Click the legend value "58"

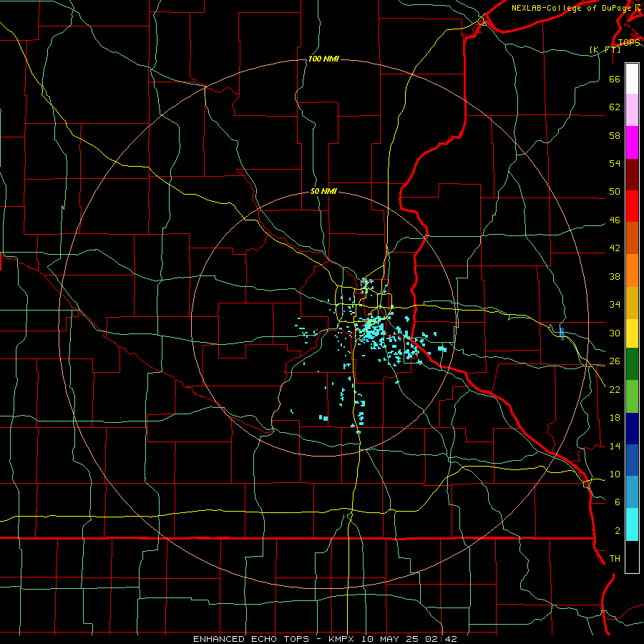pyautogui.click(x=615, y=135)
